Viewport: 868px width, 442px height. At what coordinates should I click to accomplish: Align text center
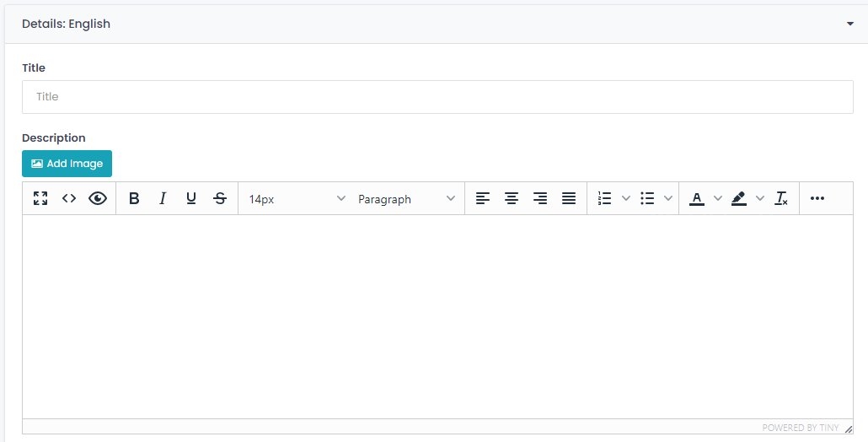click(512, 198)
